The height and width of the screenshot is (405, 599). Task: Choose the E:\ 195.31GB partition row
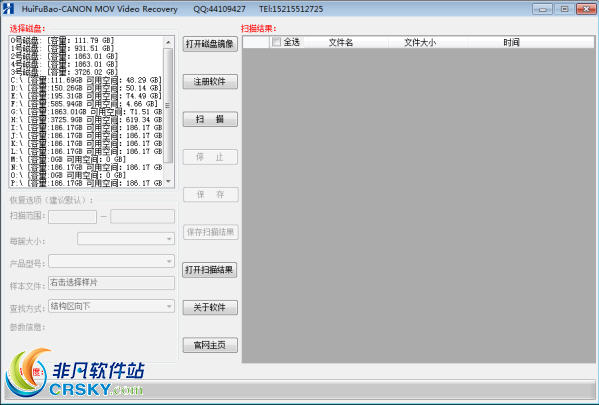pyautogui.click(x=86, y=96)
